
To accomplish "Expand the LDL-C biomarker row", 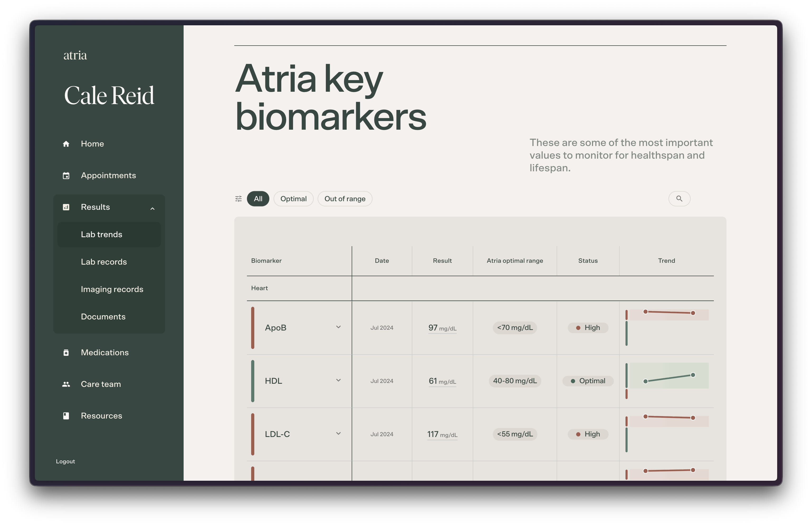I will [338, 433].
